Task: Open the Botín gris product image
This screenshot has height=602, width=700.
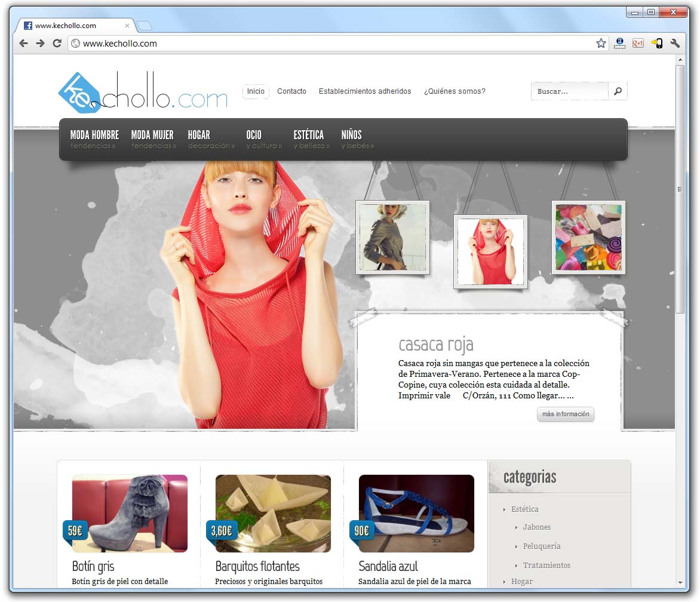Action: click(130, 513)
